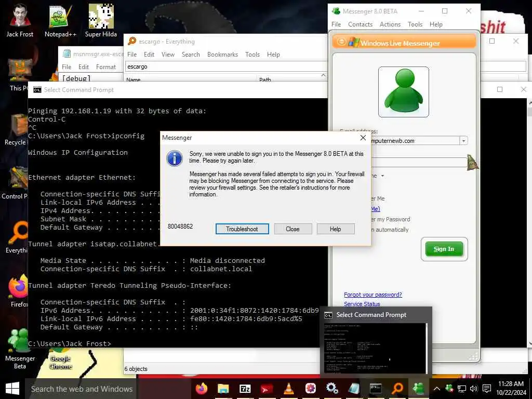Open File Explorer from the taskbar
Image resolution: width=532 pixels, height=399 pixels.
(x=223, y=389)
